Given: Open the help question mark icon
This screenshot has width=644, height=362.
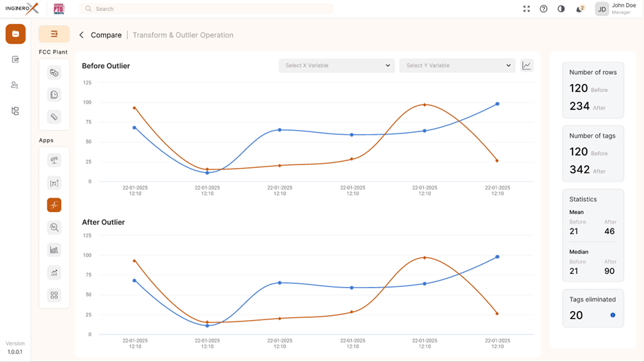Looking at the screenshot, I should point(544,9).
